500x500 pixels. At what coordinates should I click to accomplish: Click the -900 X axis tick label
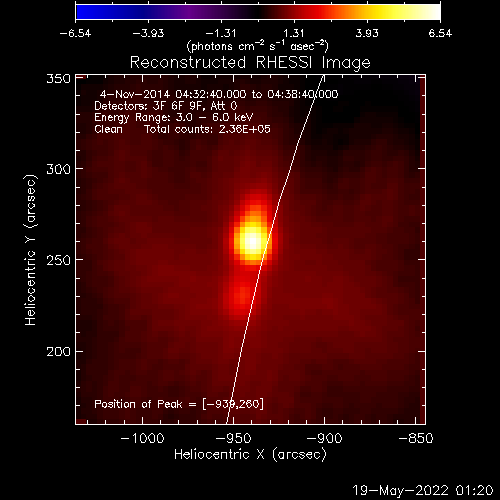[324, 438]
